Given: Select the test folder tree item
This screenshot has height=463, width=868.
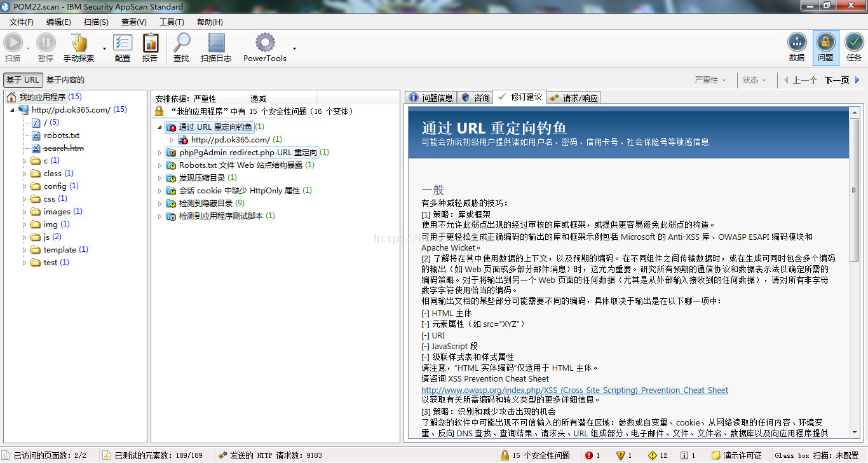Looking at the screenshot, I should (50, 263).
